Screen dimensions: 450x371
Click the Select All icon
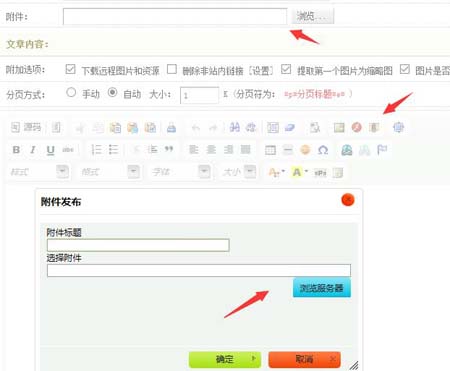point(273,128)
